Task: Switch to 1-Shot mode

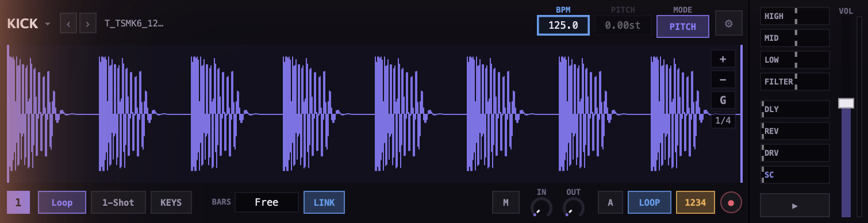Action: (118, 202)
